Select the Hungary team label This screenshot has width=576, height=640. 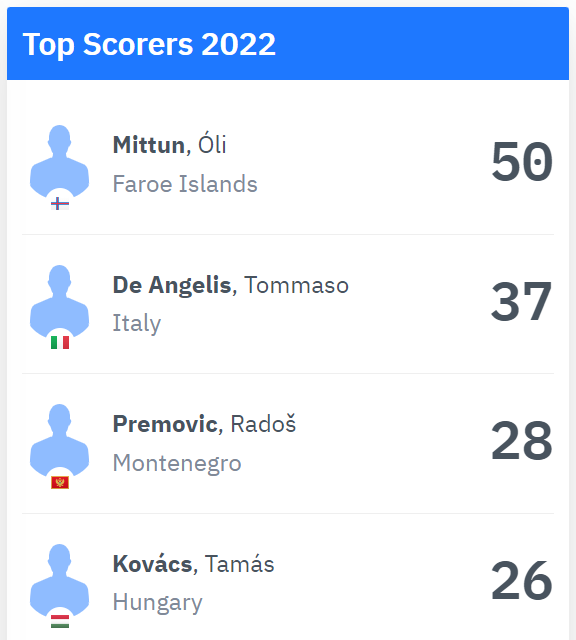pos(158,603)
